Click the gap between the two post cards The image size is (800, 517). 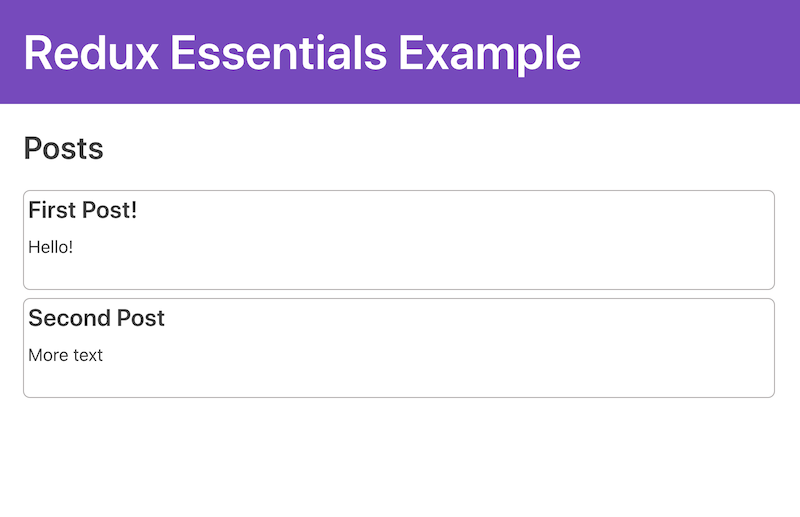[400, 294]
